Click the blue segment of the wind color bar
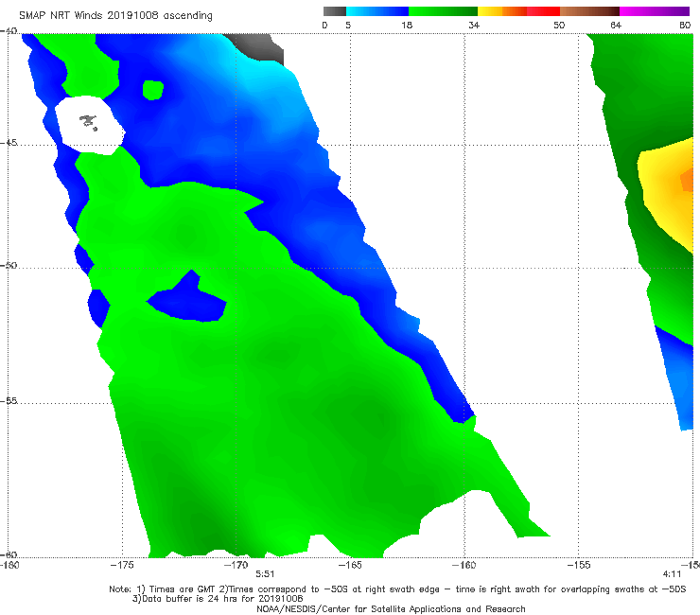The height and width of the screenshot is (615, 700). pyautogui.click(x=377, y=11)
